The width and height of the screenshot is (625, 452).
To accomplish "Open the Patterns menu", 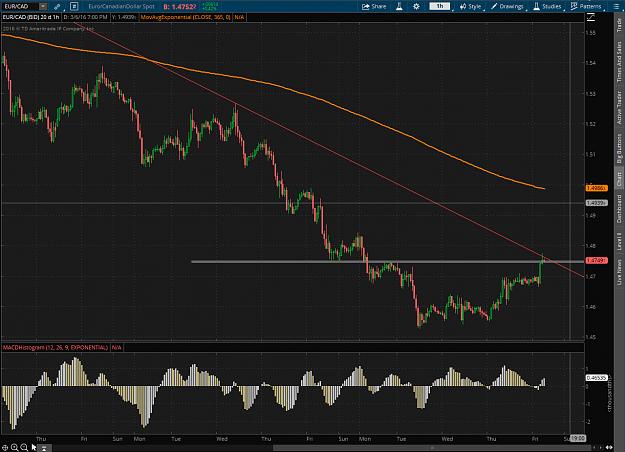I will [x=586, y=6].
